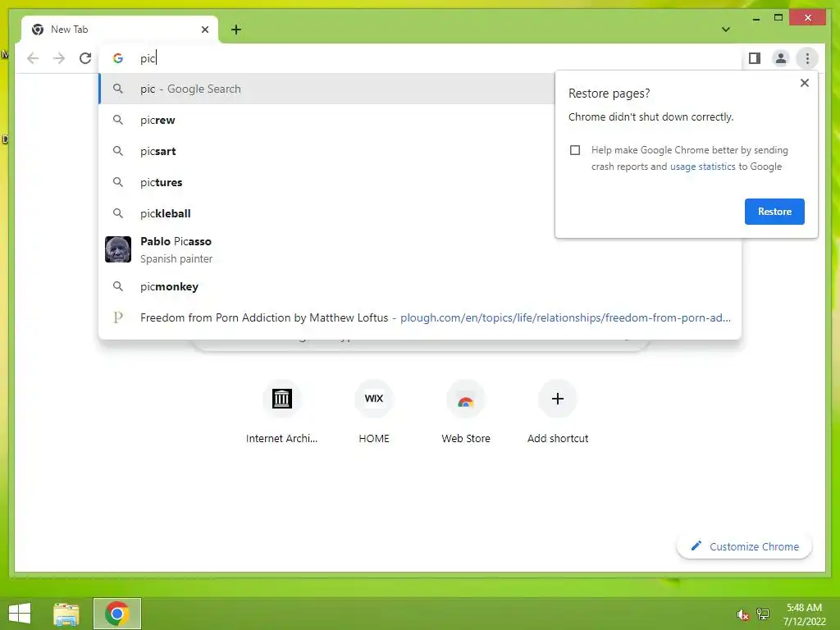Click the network tray icon
The width and height of the screenshot is (840, 630).
[763, 614]
